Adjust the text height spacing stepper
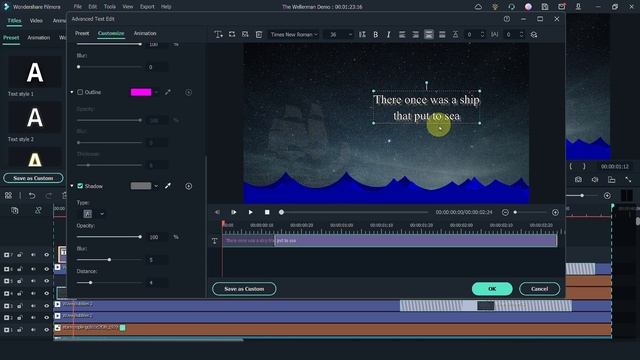 coord(482,35)
